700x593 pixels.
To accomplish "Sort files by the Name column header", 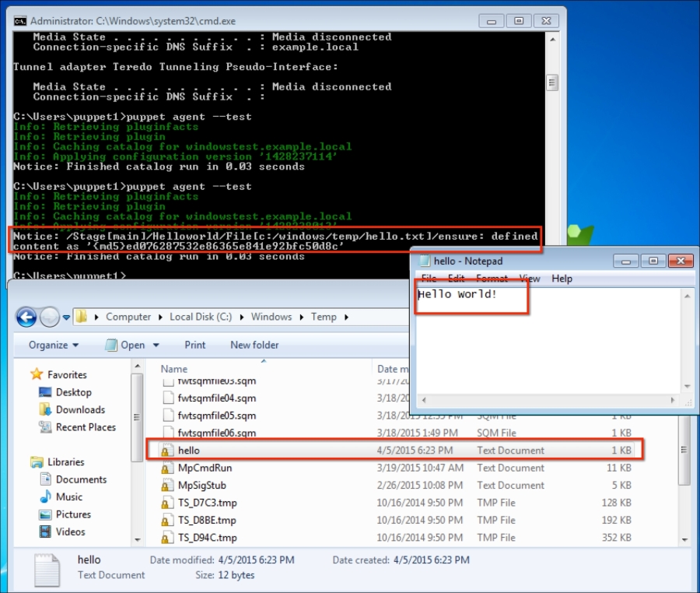I will pyautogui.click(x=175, y=369).
